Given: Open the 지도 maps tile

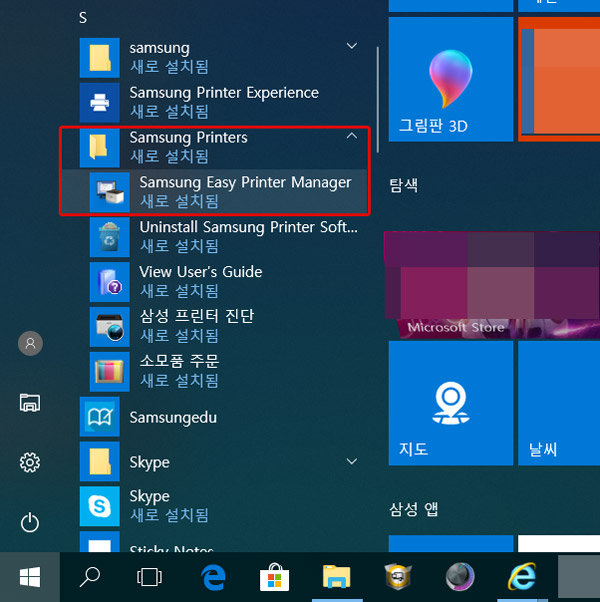Looking at the screenshot, I should pyautogui.click(x=451, y=403).
